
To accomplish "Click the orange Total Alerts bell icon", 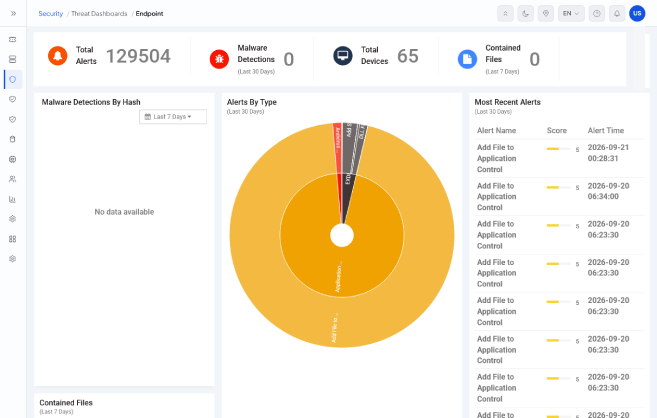I will (57, 56).
